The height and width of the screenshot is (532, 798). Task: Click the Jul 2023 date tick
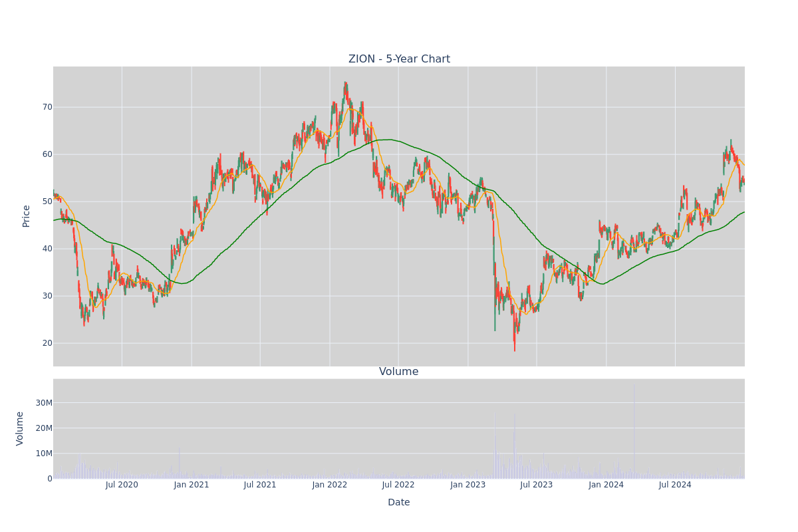coord(537,485)
